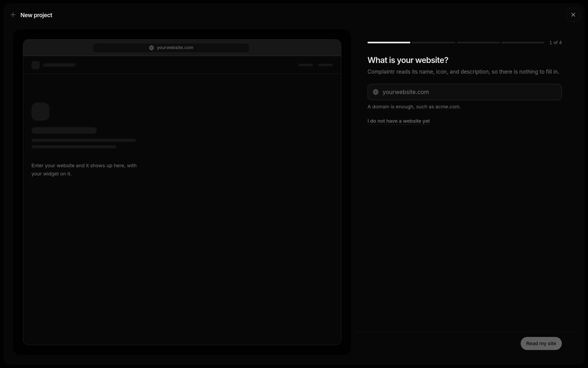
Task: Click the preview browser address bar
Action: (x=171, y=48)
